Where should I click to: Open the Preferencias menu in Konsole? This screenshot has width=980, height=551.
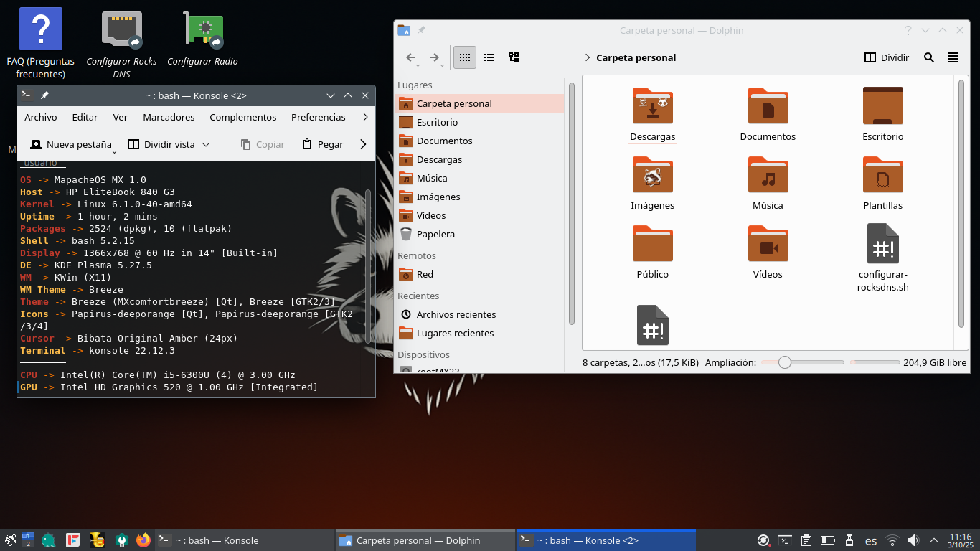click(319, 117)
